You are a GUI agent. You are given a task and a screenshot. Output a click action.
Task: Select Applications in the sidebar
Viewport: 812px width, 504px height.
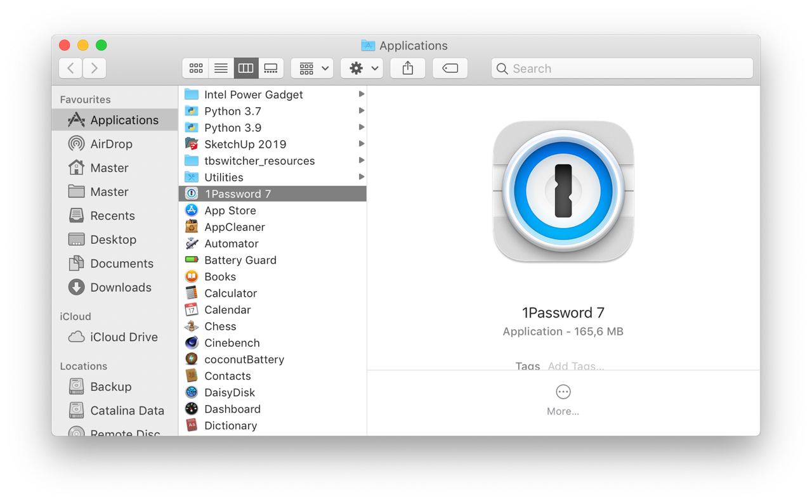click(115, 120)
